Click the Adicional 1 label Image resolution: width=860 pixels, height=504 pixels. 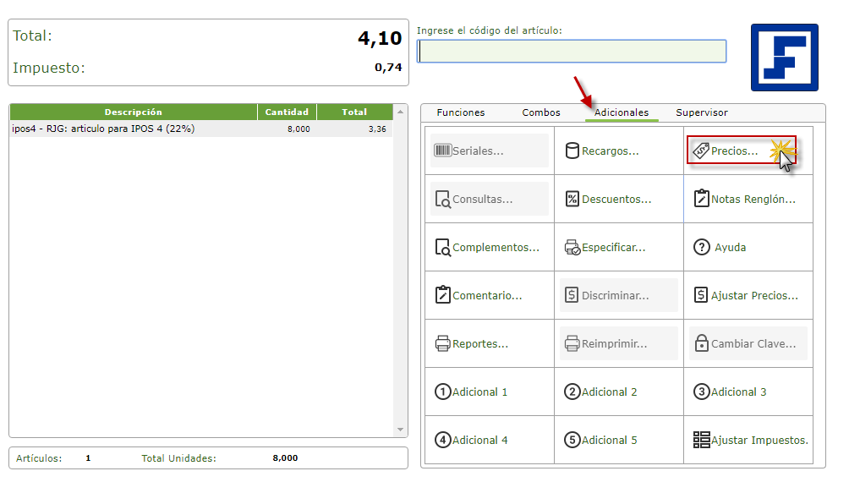tap(479, 392)
